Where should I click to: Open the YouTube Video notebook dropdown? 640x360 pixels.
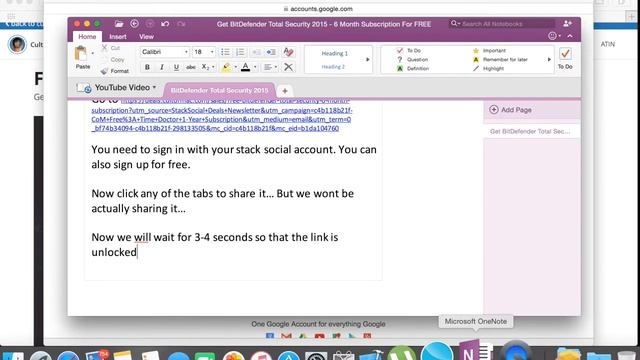tap(154, 87)
